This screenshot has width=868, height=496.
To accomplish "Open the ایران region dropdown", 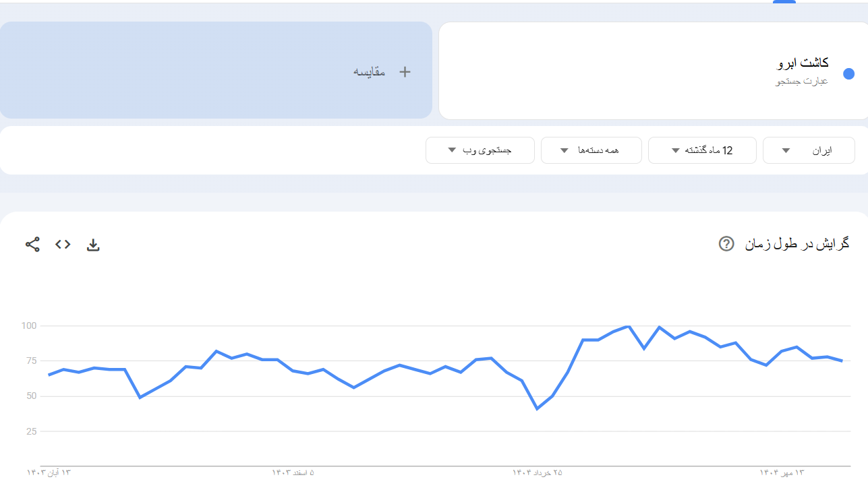I will tap(808, 150).
